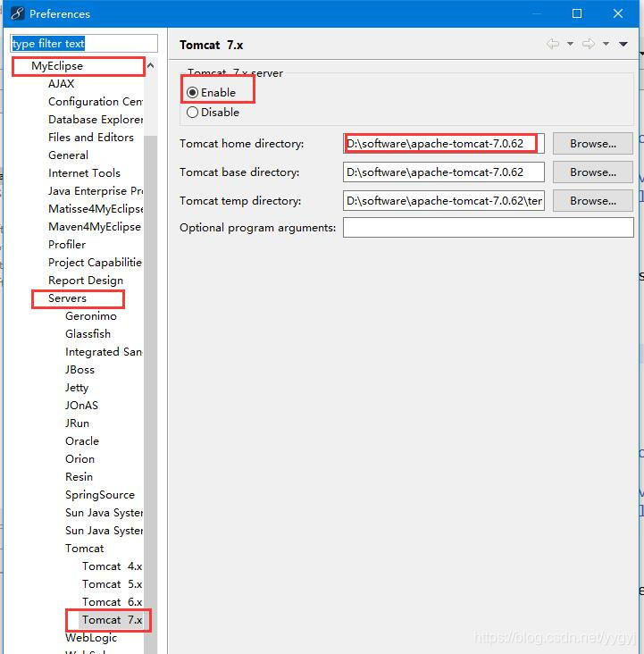644x654 pixels.
Task: Select Integrated Sandbox server entry
Action: (x=104, y=352)
